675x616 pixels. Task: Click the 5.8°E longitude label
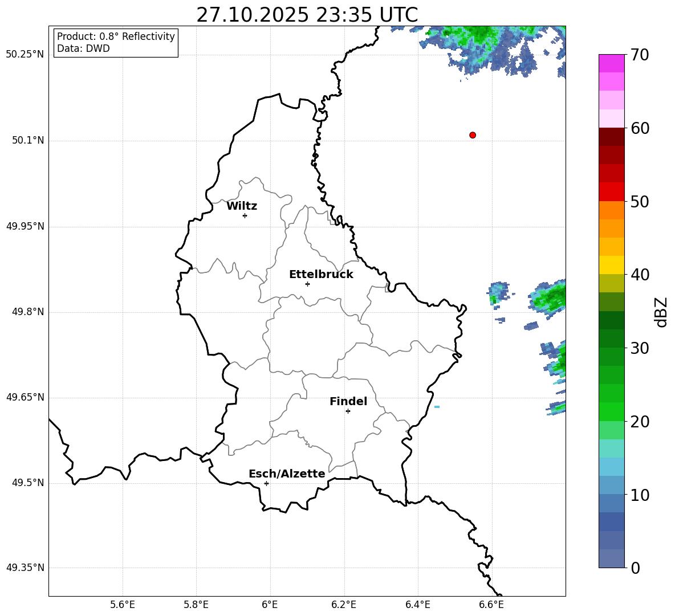[x=196, y=605]
